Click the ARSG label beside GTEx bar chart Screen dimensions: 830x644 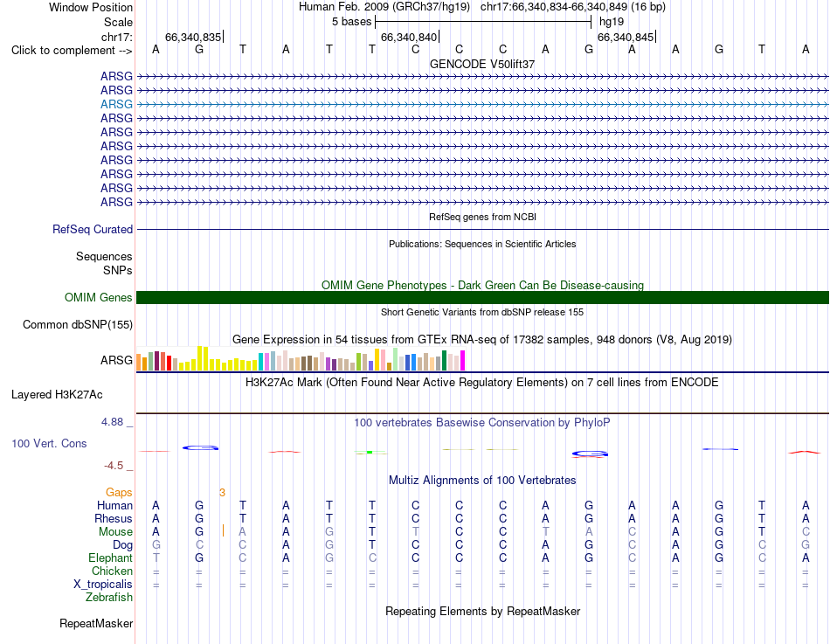tap(116, 360)
